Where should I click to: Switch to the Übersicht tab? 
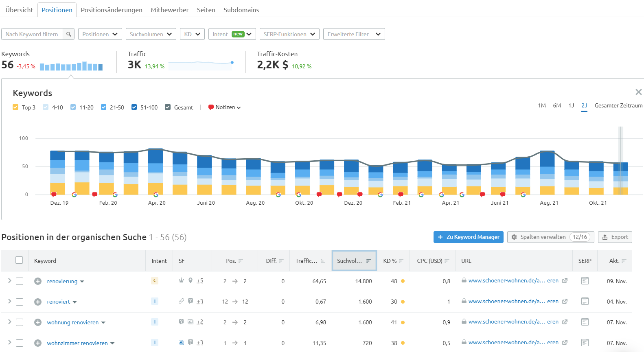(19, 10)
